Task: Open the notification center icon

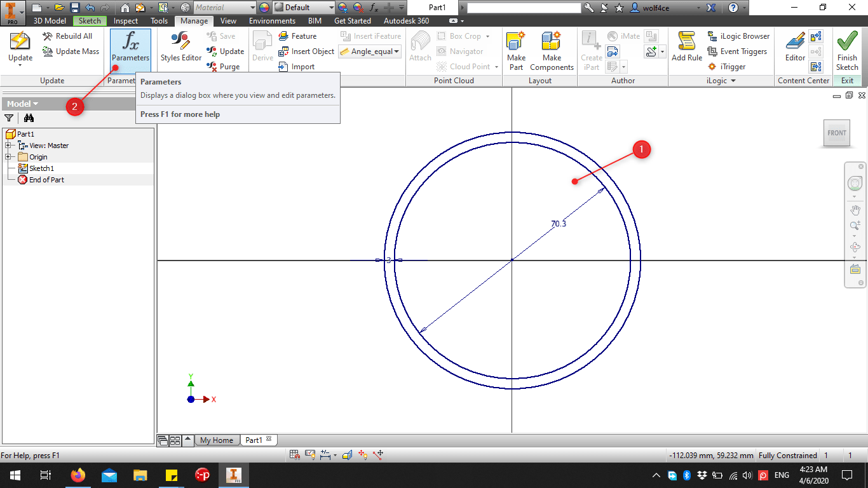Action: click(x=846, y=475)
